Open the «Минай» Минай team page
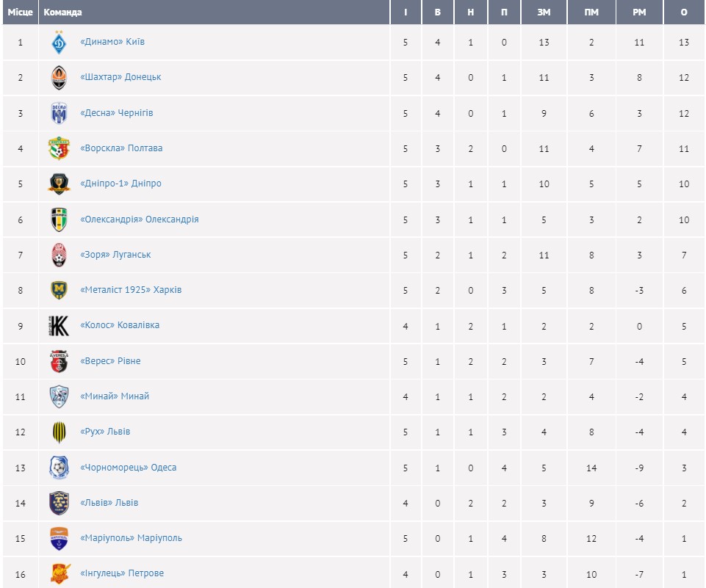 point(115,396)
